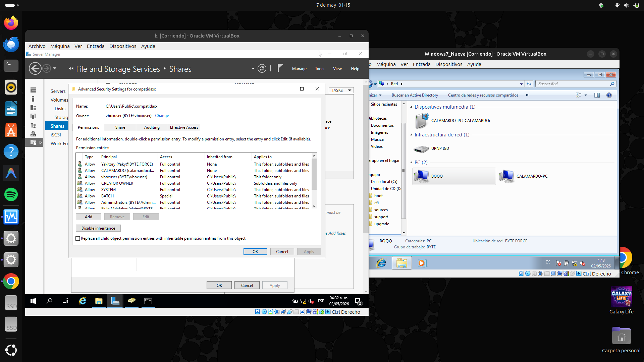Click the Change owner link

point(162,116)
